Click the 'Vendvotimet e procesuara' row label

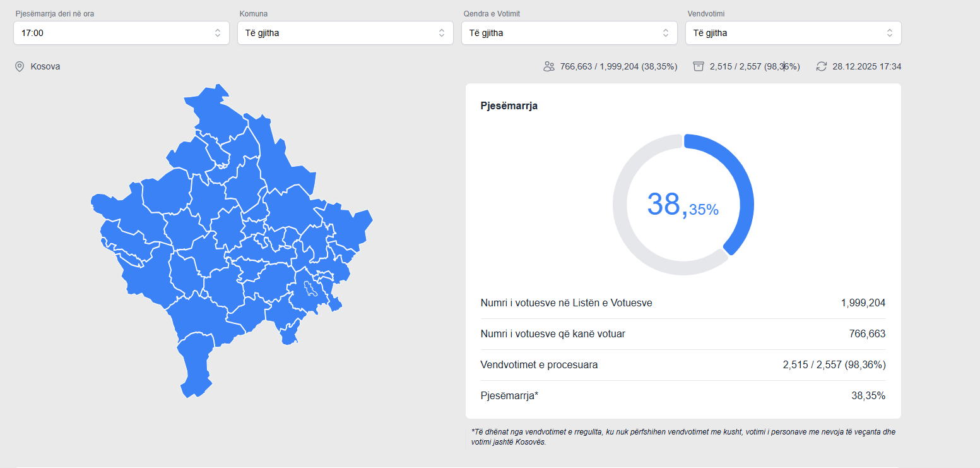[x=539, y=365]
